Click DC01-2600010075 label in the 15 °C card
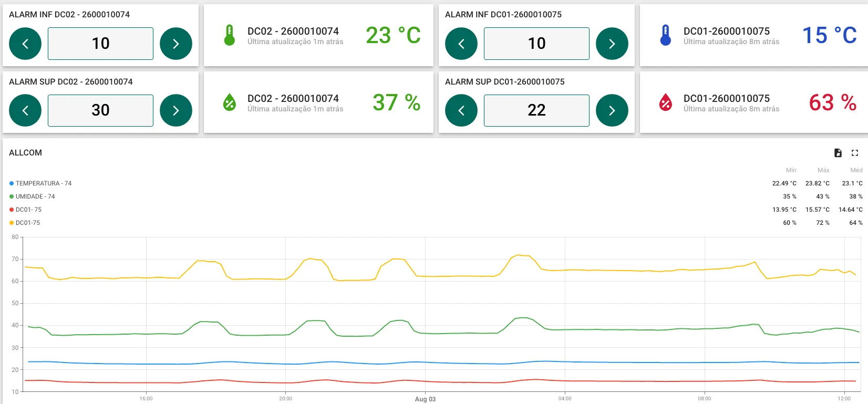 point(727,32)
